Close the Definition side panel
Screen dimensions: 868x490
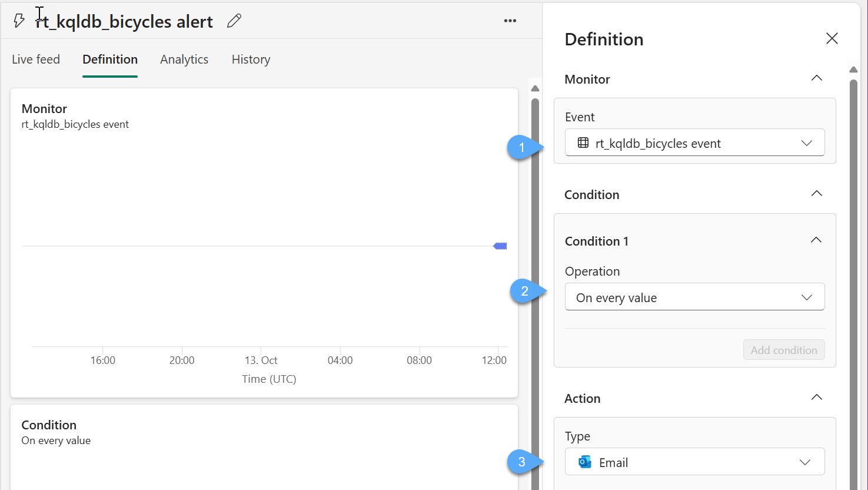832,39
